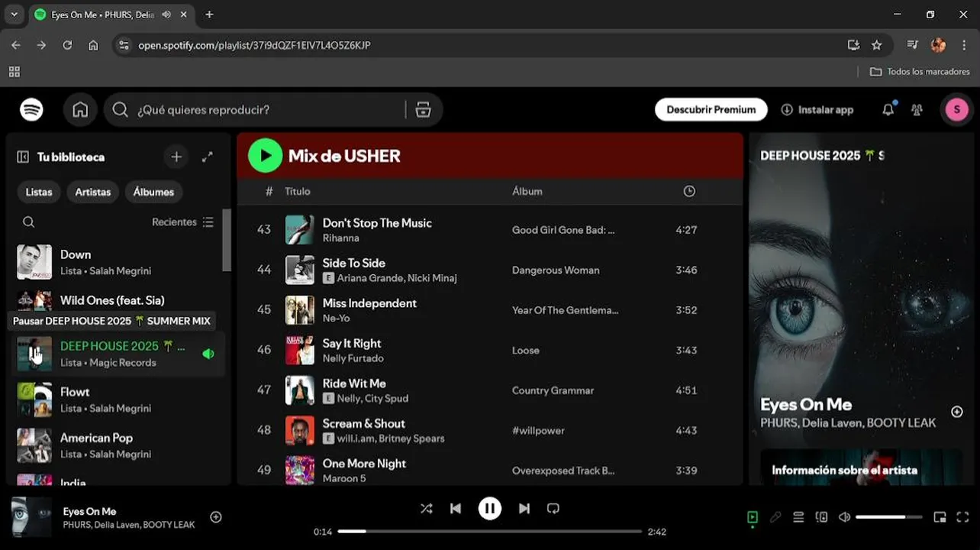
Task: Open the play queue
Action: point(798,517)
